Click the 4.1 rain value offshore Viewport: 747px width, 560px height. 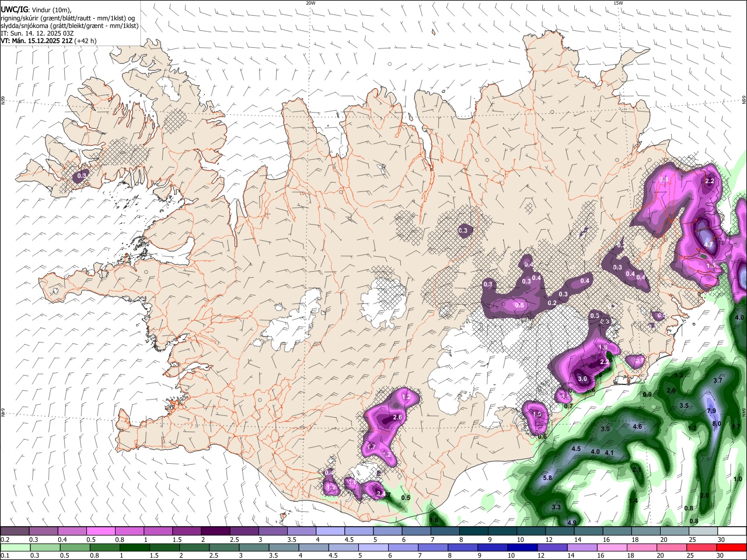609,453
